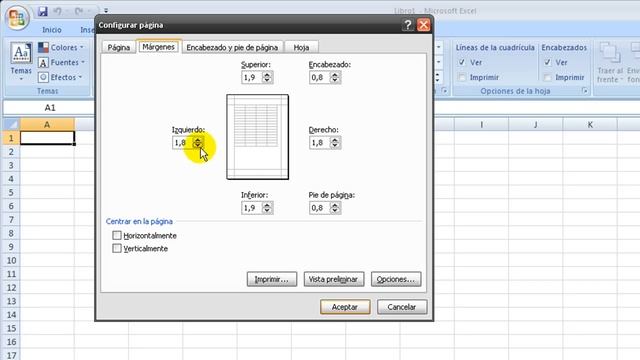The image size is (640, 360).
Task: Click the page margin preview thumbnail
Action: [x=258, y=137]
